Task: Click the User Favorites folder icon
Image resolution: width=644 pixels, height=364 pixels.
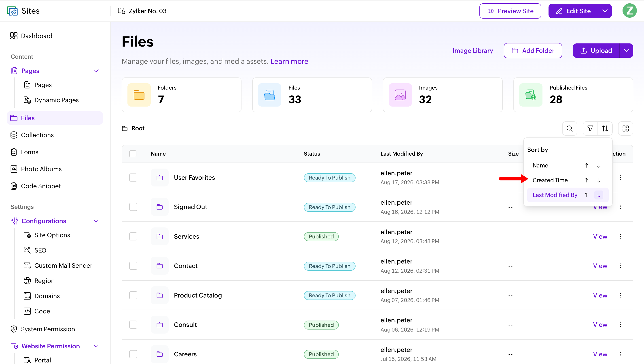Action: coord(159,178)
